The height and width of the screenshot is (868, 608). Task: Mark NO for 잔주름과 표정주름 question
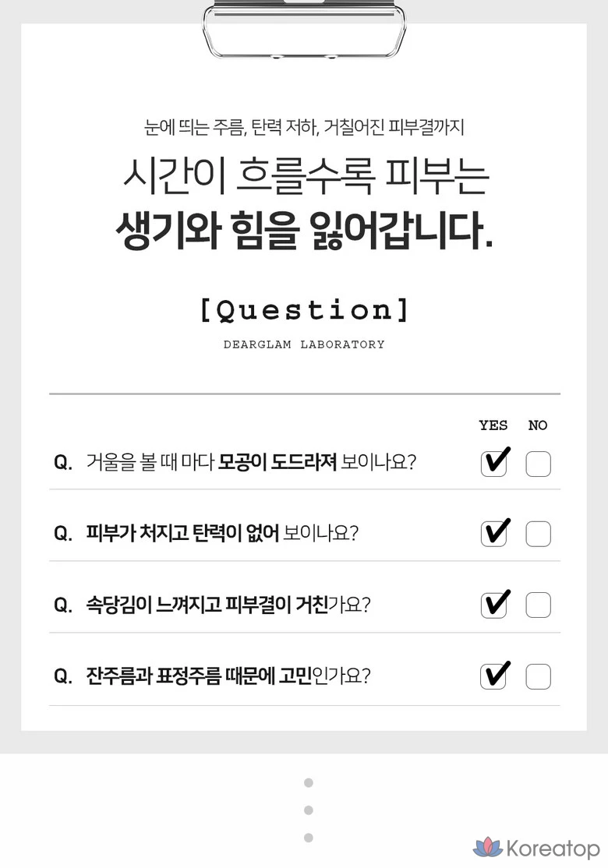point(538,676)
